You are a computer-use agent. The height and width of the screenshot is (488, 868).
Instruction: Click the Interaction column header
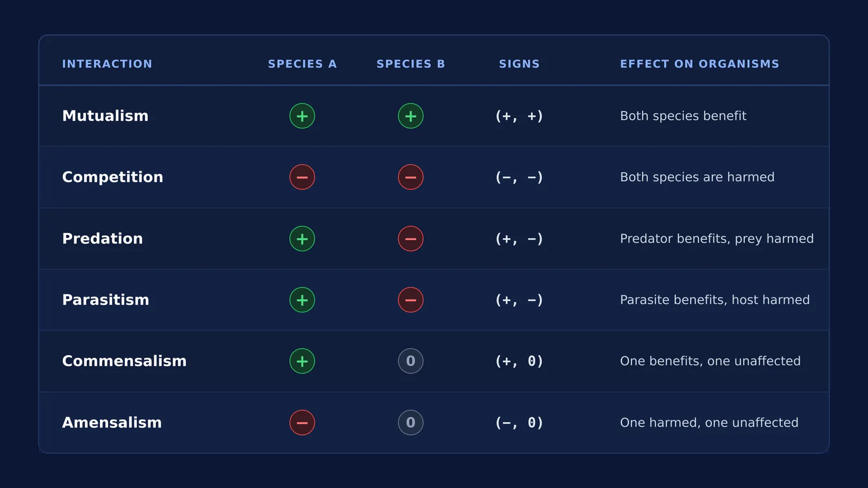click(x=107, y=64)
